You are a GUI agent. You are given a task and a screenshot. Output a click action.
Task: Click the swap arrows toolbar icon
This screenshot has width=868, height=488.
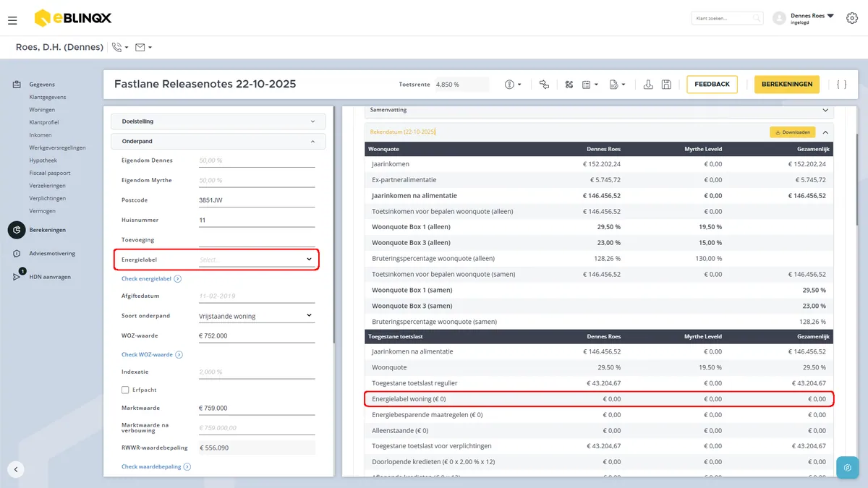(545, 85)
